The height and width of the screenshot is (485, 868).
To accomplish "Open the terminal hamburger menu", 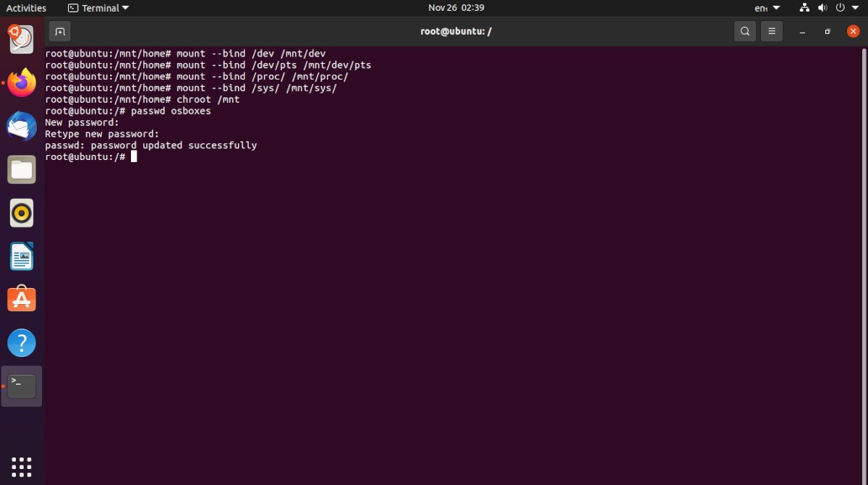I will pos(771,31).
